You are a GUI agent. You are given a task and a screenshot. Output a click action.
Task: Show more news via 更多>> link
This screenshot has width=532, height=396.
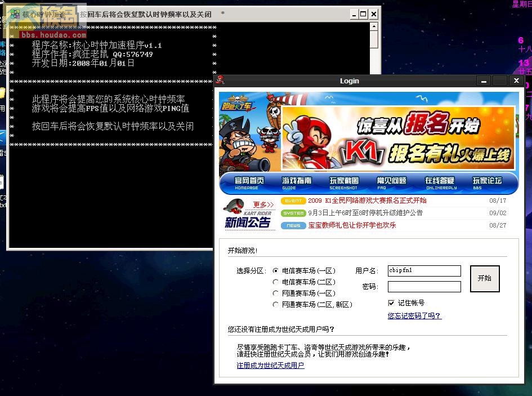263,205
